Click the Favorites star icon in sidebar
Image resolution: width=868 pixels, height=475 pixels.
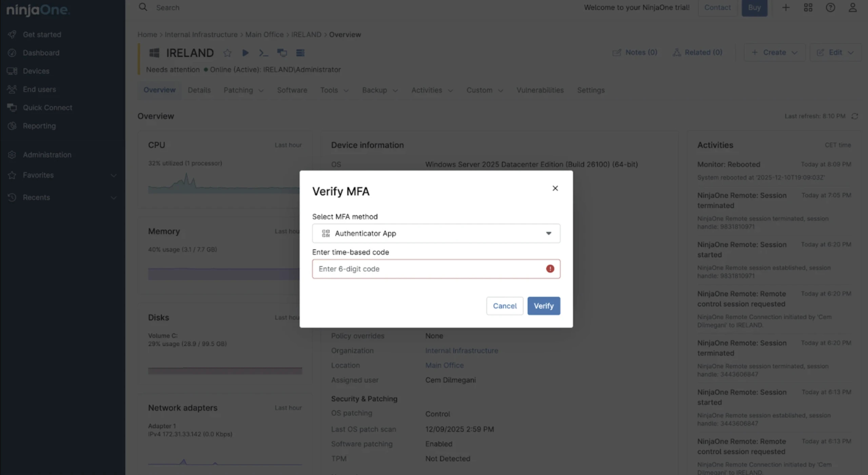tap(12, 175)
